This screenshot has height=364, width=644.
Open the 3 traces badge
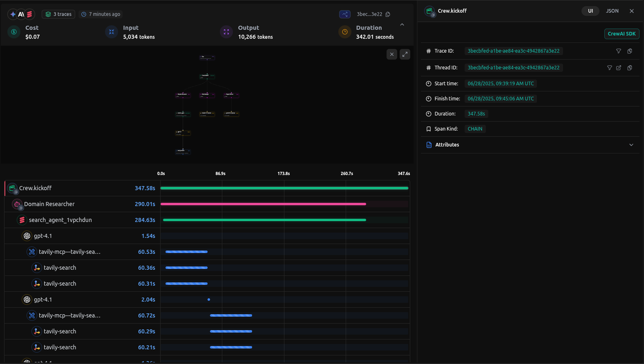pyautogui.click(x=58, y=14)
